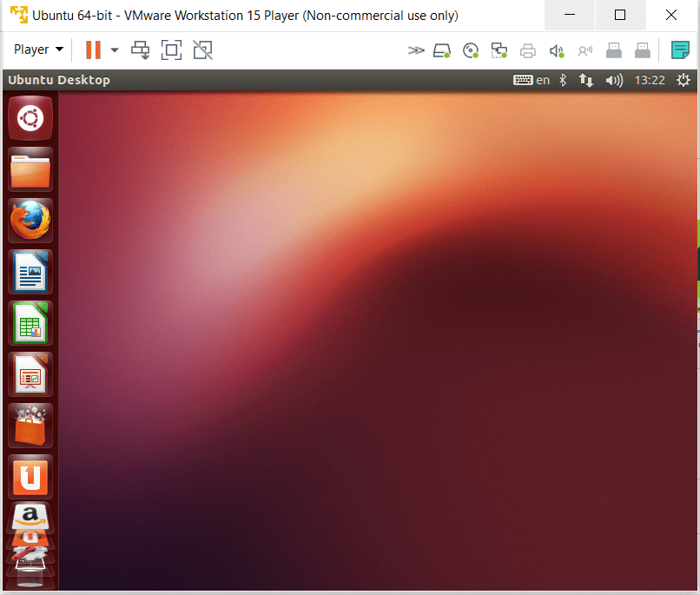Screen dimensions: 700x595
Task: Open the VMware message log note icon
Action: point(680,50)
